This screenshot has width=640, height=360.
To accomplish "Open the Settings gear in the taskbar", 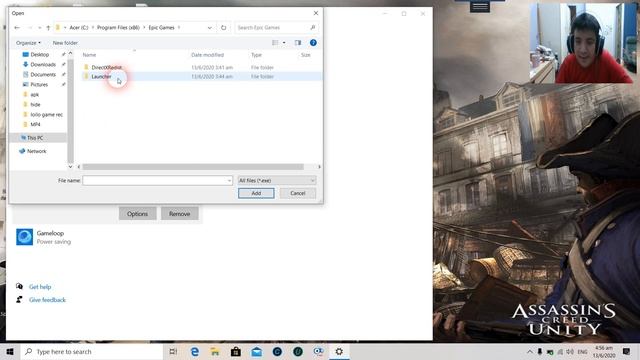I will (339, 351).
